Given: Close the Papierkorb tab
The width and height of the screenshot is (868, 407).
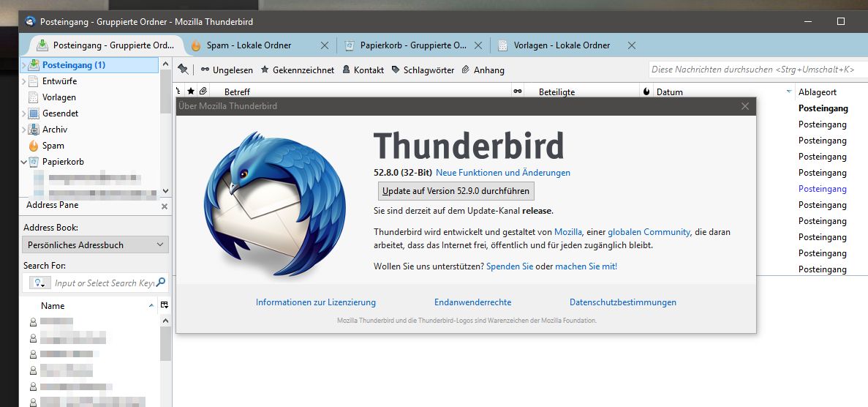Looking at the screenshot, I should pyautogui.click(x=478, y=45).
